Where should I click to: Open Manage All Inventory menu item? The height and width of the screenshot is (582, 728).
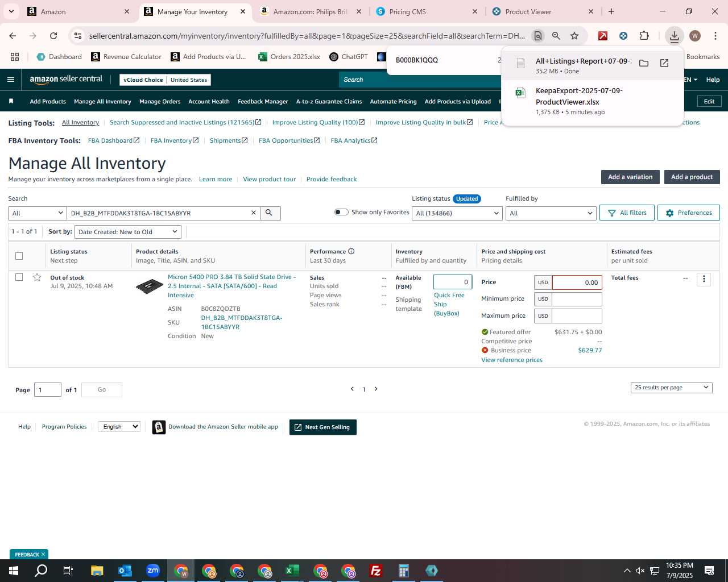pos(102,101)
